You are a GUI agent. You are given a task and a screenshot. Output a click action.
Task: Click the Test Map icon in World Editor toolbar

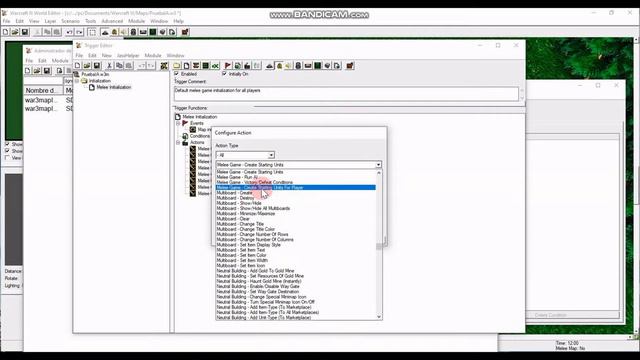pyautogui.click(x=185, y=32)
